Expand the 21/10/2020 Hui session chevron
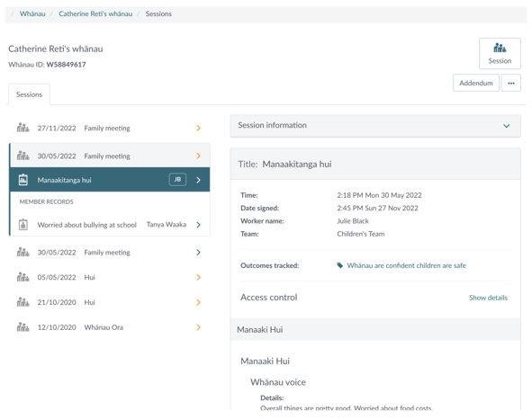Viewport: 532px width, 419px height. click(198, 302)
